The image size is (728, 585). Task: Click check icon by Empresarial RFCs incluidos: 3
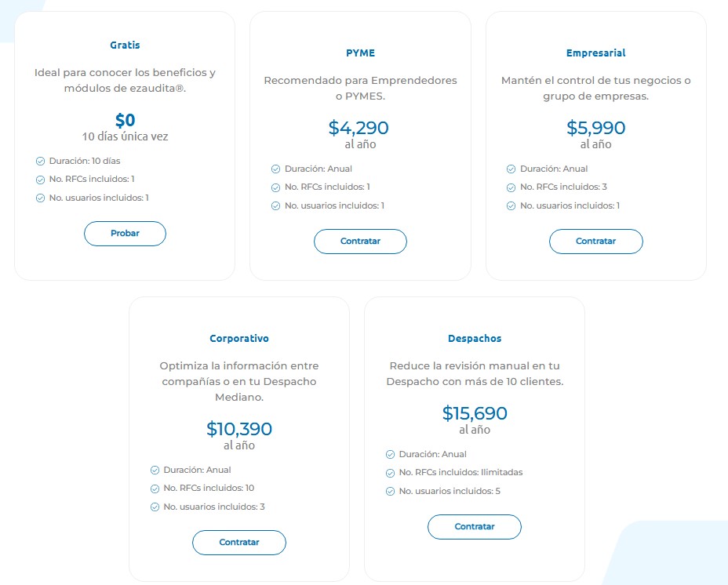[x=511, y=187]
